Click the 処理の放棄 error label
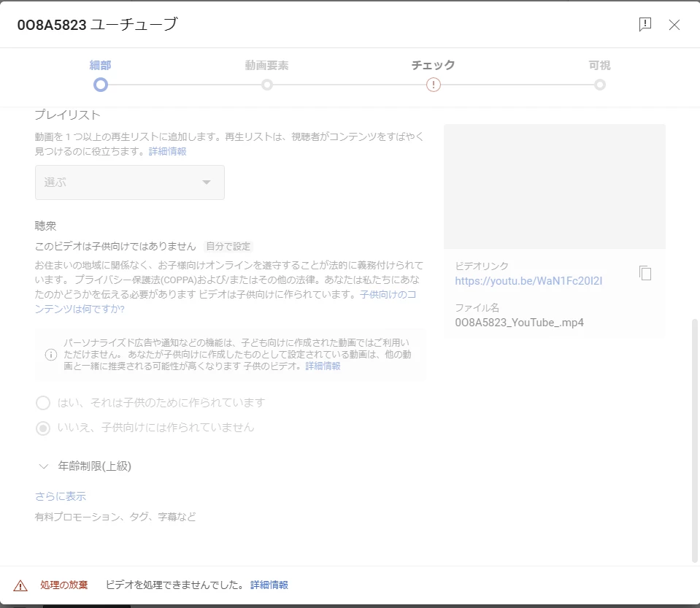 tap(64, 585)
